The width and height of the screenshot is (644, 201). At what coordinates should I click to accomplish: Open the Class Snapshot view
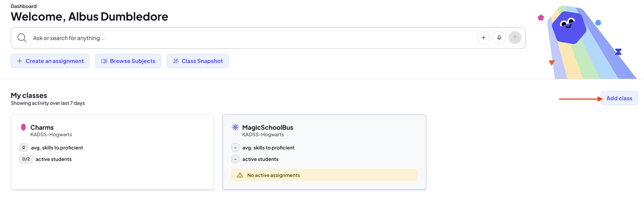pyautogui.click(x=197, y=61)
